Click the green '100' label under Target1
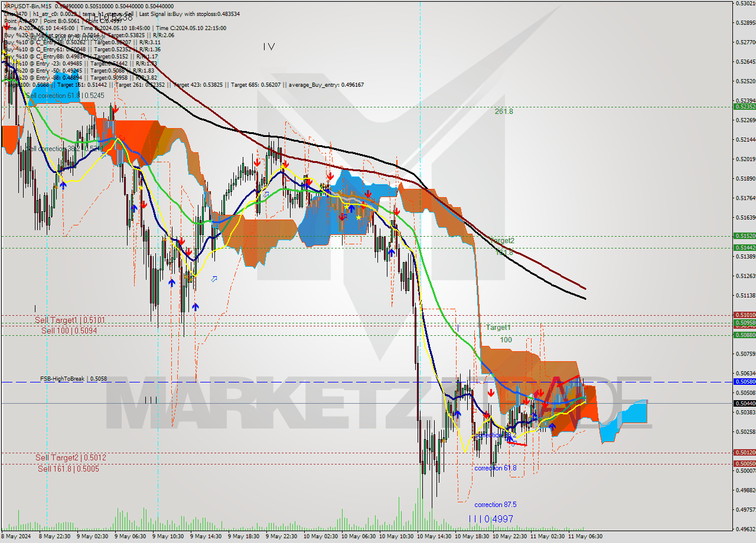756x543 pixels. pyautogui.click(x=506, y=340)
